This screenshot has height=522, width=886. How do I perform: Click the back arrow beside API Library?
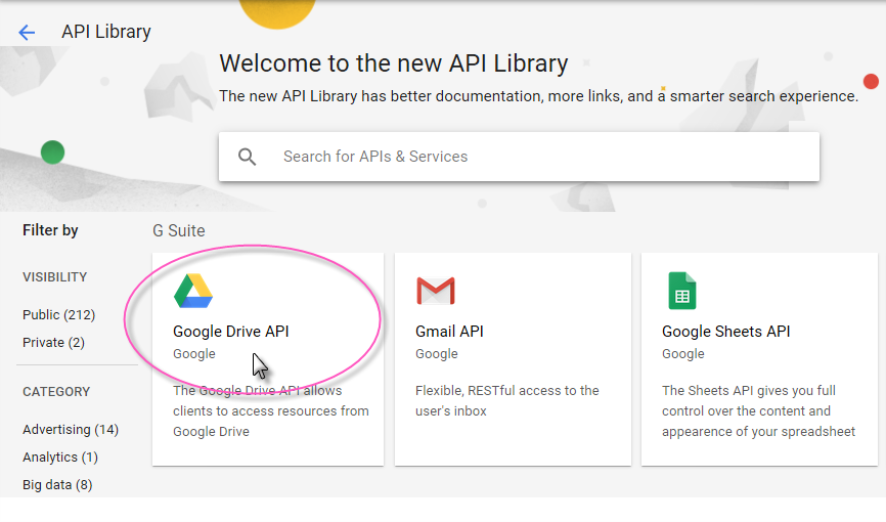pyautogui.click(x=27, y=32)
